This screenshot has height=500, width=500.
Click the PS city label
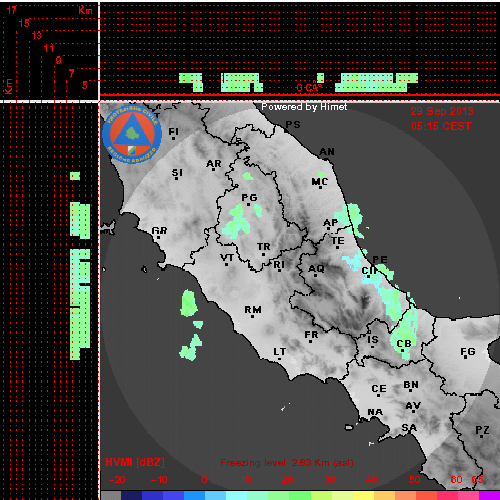coord(293,125)
